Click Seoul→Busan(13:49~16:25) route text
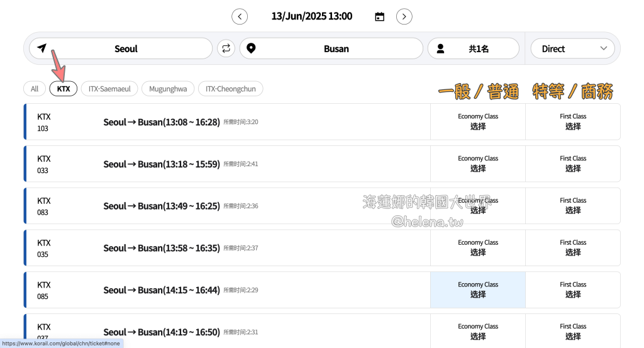 pos(162,206)
